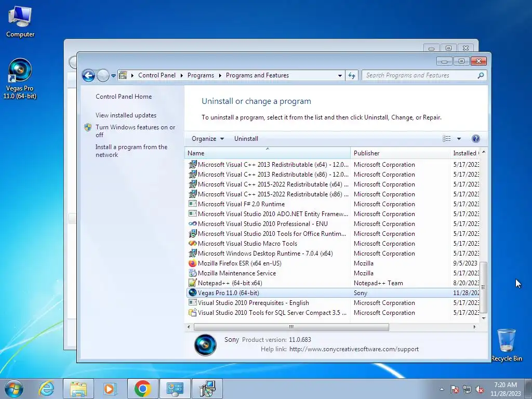This screenshot has width=532, height=399.
Task: Click the change view icon
Action: [x=446, y=138]
